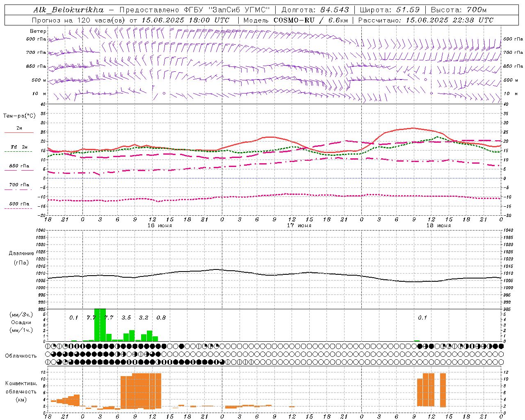Click the Облачность cloud cover label
Screen dimensions: 525x420
pos(21,356)
